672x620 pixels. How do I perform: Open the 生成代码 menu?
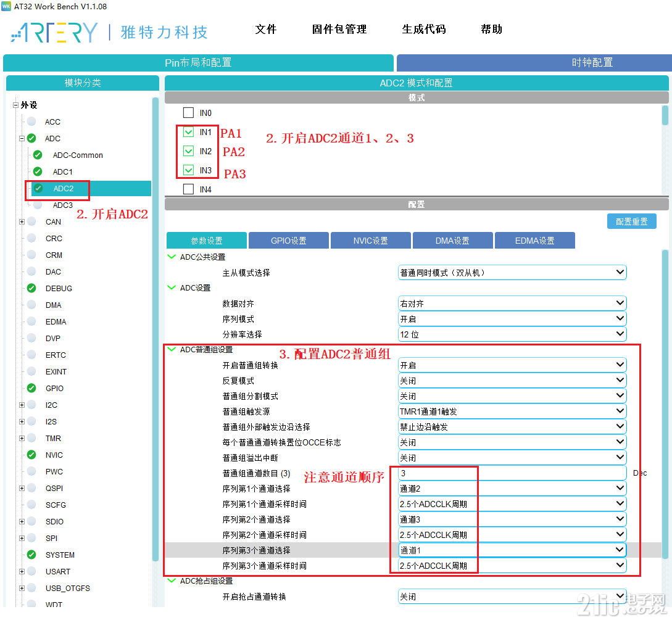(x=424, y=29)
